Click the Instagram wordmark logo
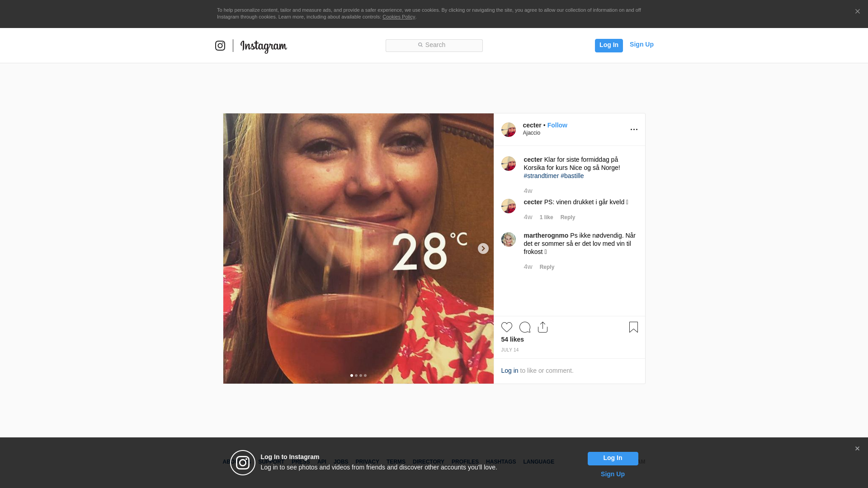The image size is (868, 488). (264, 47)
